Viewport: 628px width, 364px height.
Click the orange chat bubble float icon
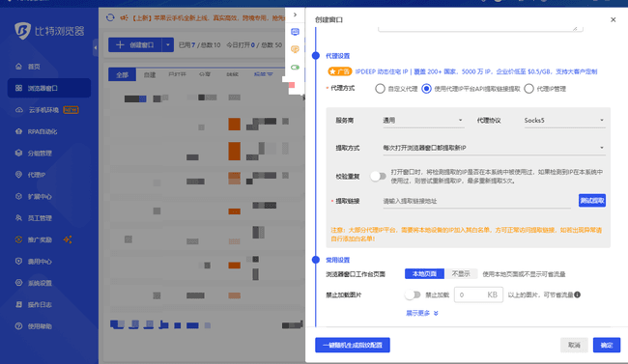296,49
